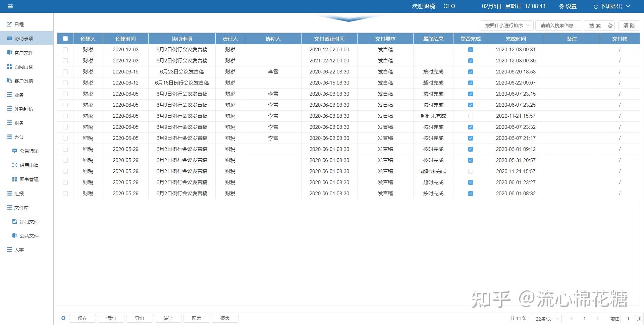Viewport: 644px width, 325px height.
Task: Expand the 人事 menu group
Action: click(26, 250)
